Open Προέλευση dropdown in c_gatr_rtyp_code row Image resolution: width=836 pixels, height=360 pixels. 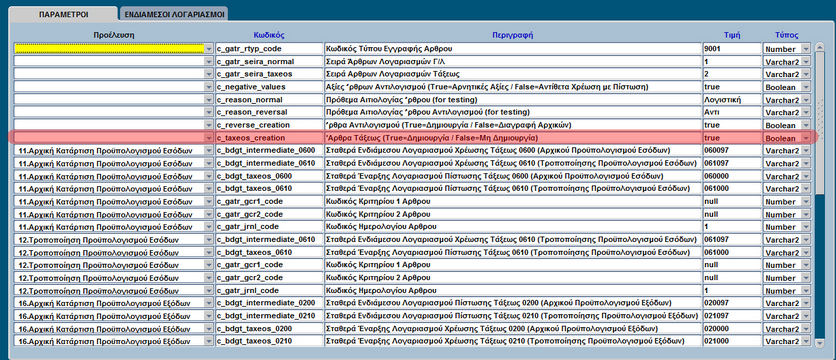pos(208,49)
